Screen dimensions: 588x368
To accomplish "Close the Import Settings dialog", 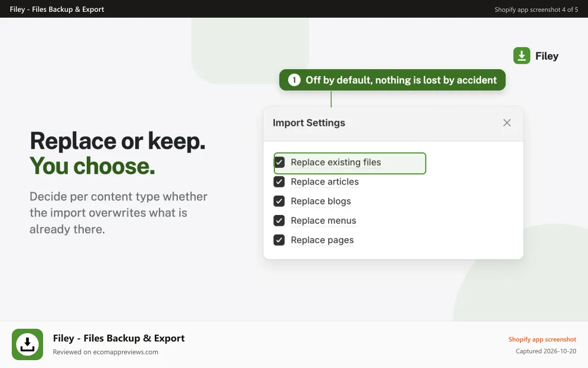I will coord(507,123).
